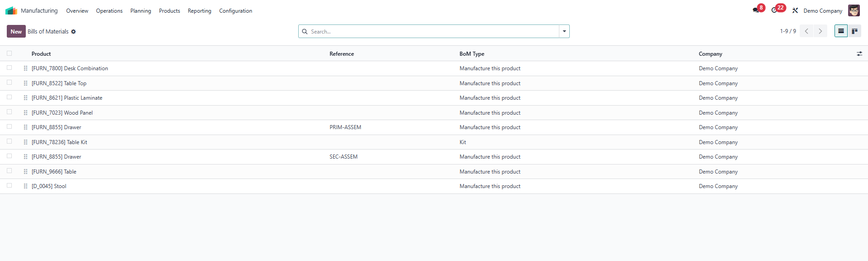
Task: Select the Table Top row checkbox
Action: [9, 82]
